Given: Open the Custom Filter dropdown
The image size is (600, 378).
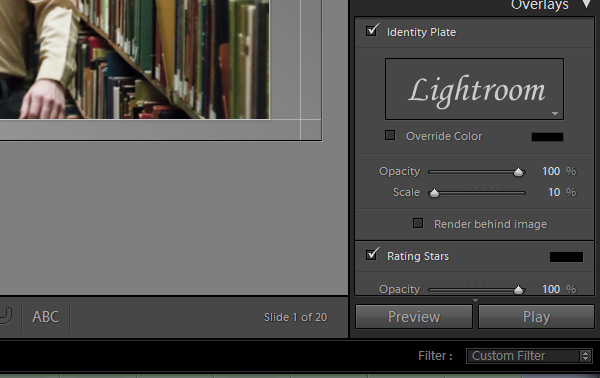Looking at the screenshot, I should (x=529, y=356).
